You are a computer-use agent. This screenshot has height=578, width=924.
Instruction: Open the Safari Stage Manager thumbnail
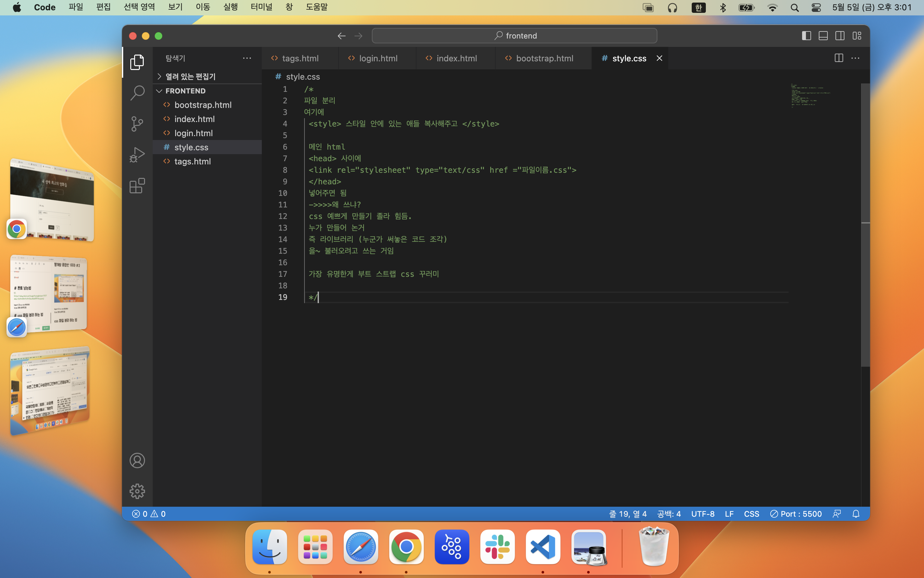pyautogui.click(x=49, y=293)
